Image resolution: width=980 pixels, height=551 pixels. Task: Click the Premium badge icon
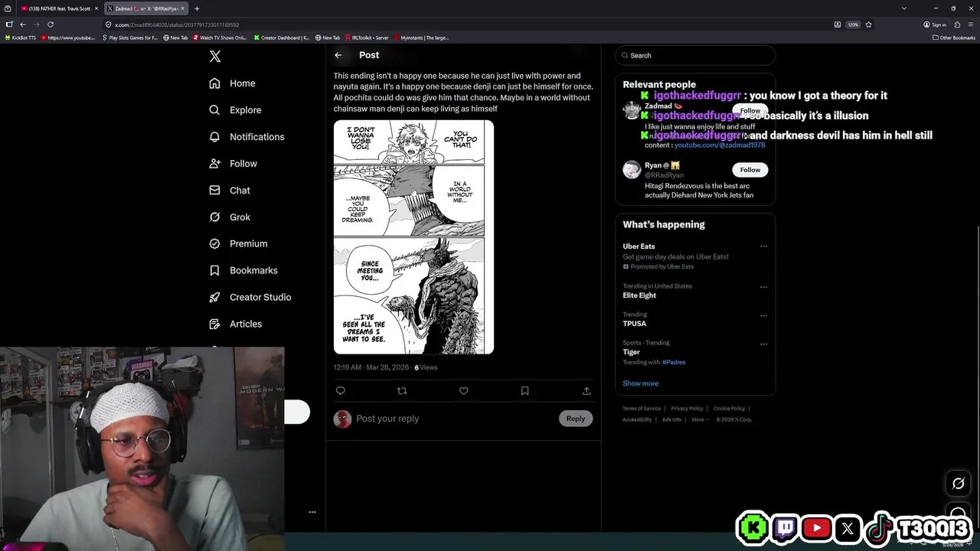point(214,243)
